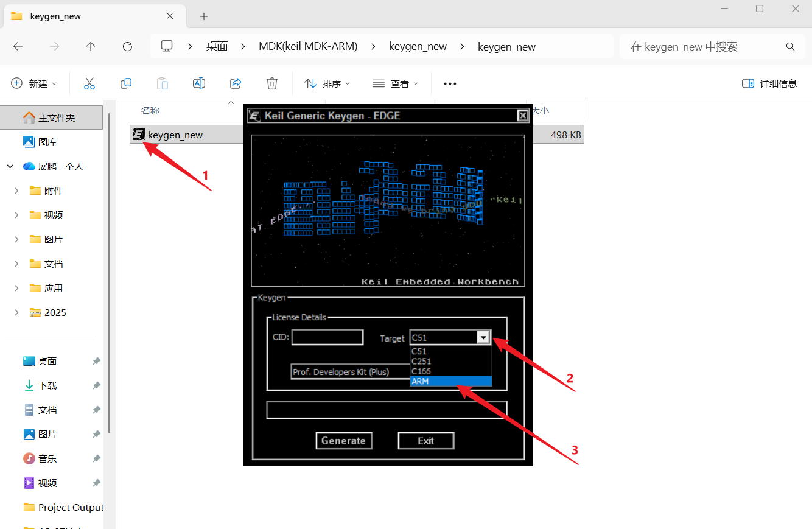
Task: Choose ARM from the Target list
Action: pos(450,381)
